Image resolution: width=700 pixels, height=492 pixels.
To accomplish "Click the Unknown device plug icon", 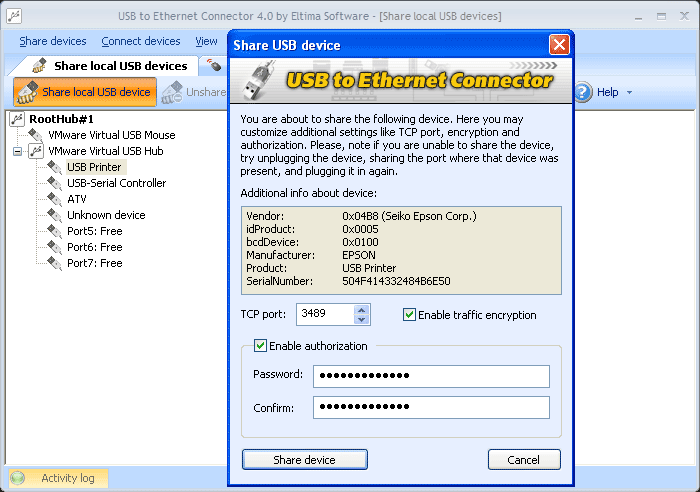I will pos(54,215).
